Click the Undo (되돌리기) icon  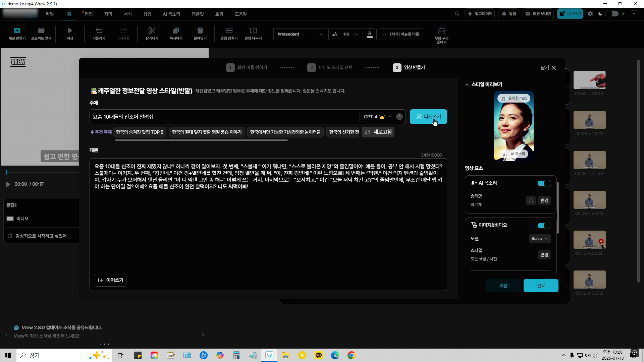(99, 31)
